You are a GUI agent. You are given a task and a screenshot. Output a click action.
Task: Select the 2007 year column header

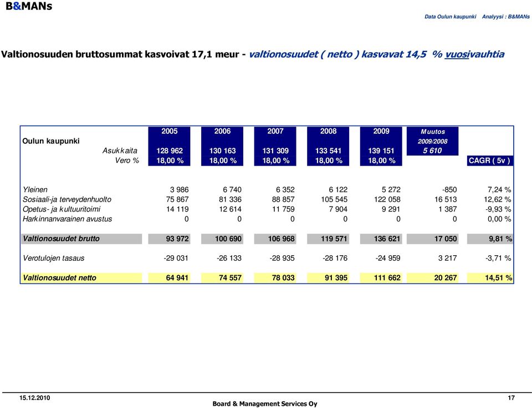[x=275, y=131]
